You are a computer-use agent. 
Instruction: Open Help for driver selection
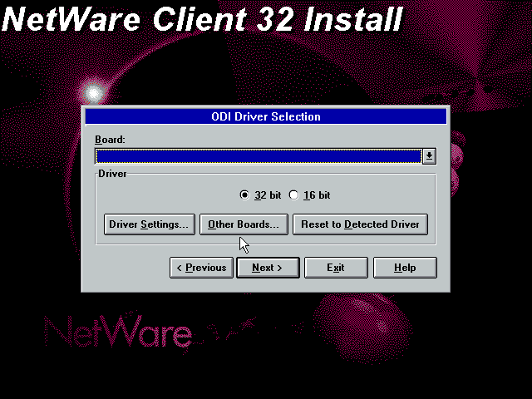(x=405, y=268)
